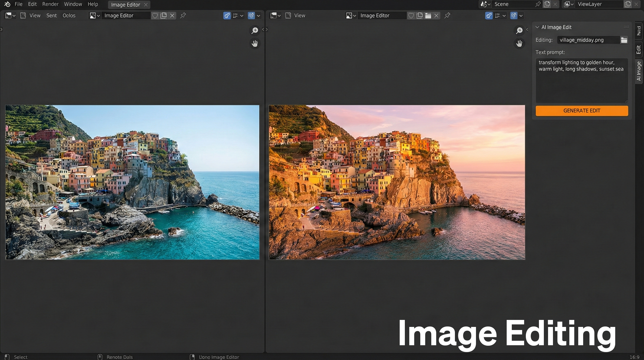Click the Editing file browser icon in AI panel

[624, 40]
